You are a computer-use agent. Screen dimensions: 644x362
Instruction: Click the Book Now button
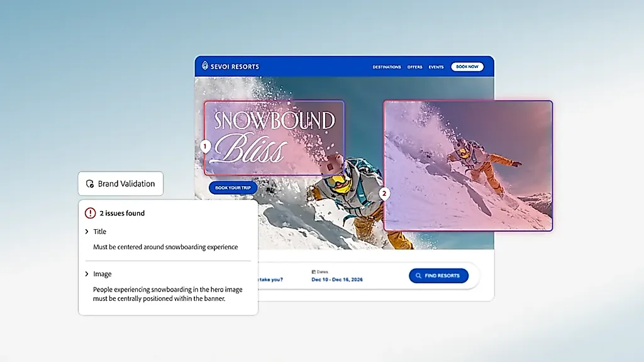point(467,67)
